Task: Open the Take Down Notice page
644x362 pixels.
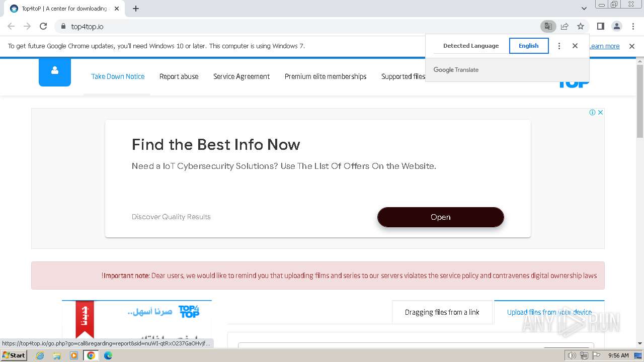Action: tap(118, 76)
